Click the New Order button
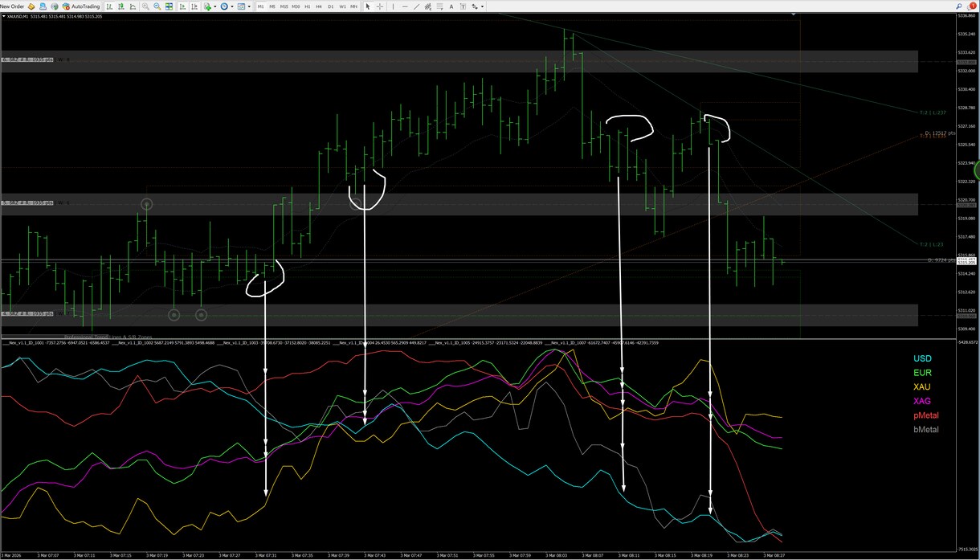Screen dimensions: 980x560 tap(12, 6)
